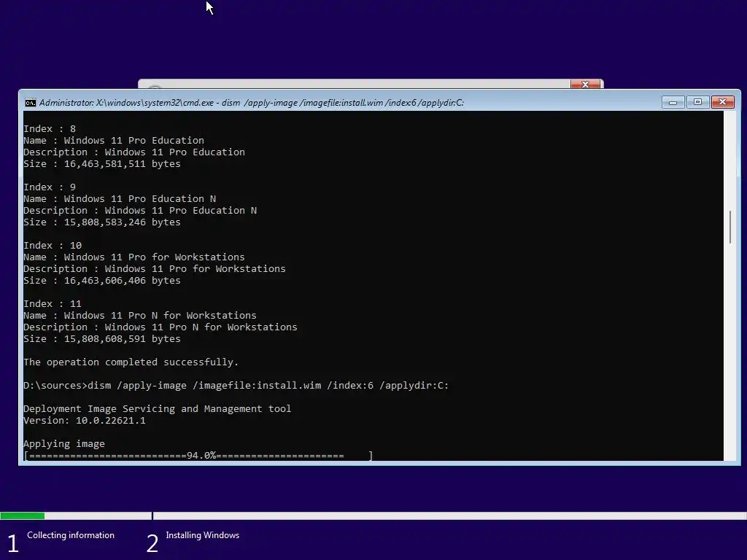This screenshot has width=747, height=560.
Task: Click the command prompt vertical scrollbar thumb
Action: point(729,227)
